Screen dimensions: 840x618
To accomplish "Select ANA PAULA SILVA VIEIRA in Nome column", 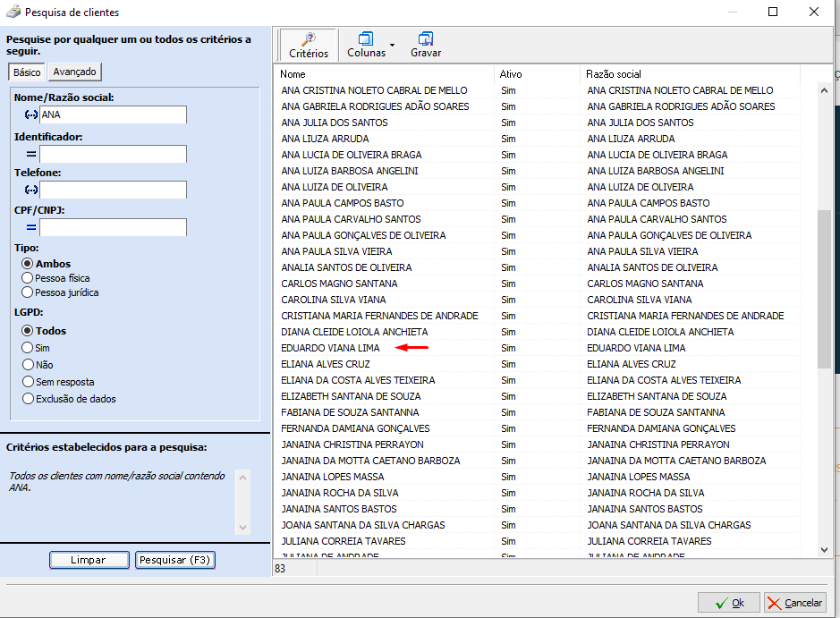I will point(336,251).
